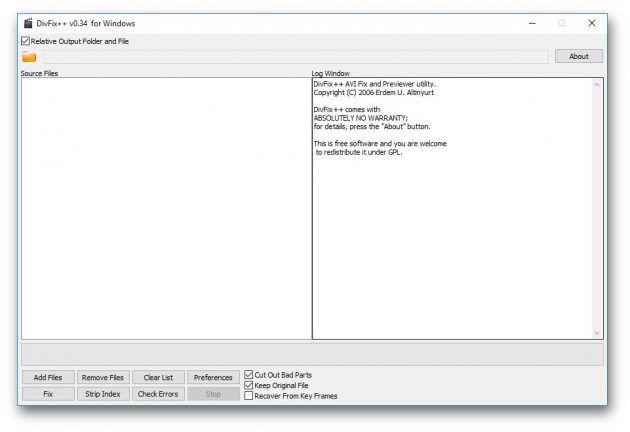Click 'DivFix++ AVI Fix and Previewer utility.' line
Viewport: 630px width, 432px height.
374,84
